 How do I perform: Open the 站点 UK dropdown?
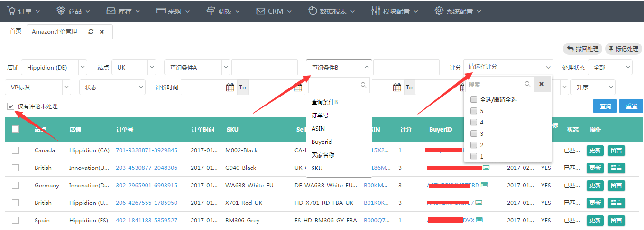click(x=152, y=67)
